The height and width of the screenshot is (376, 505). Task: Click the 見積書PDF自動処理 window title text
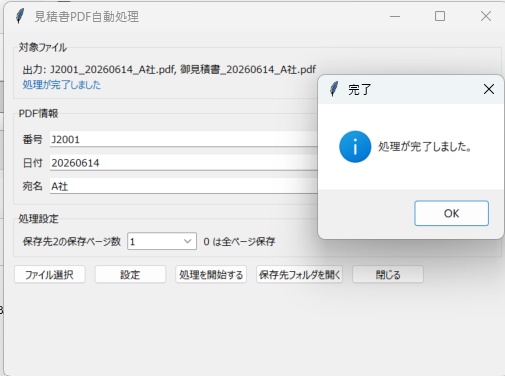pyautogui.click(x=87, y=16)
